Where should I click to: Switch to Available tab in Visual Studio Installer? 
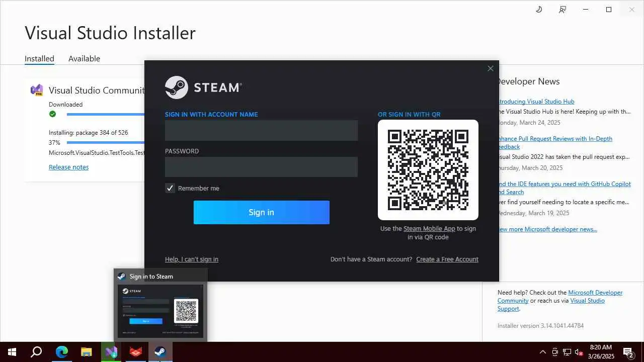(x=84, y=58)
